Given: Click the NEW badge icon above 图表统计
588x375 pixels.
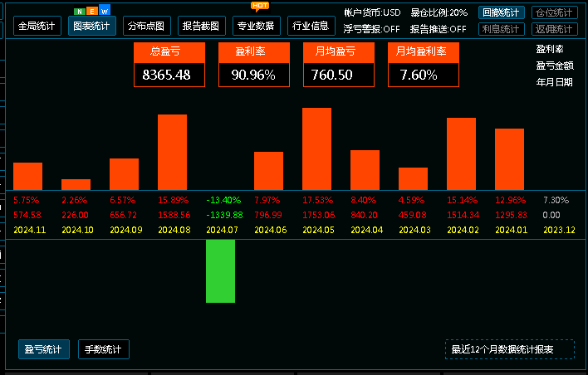Looking at the screenshot, I should coord(91,11).
